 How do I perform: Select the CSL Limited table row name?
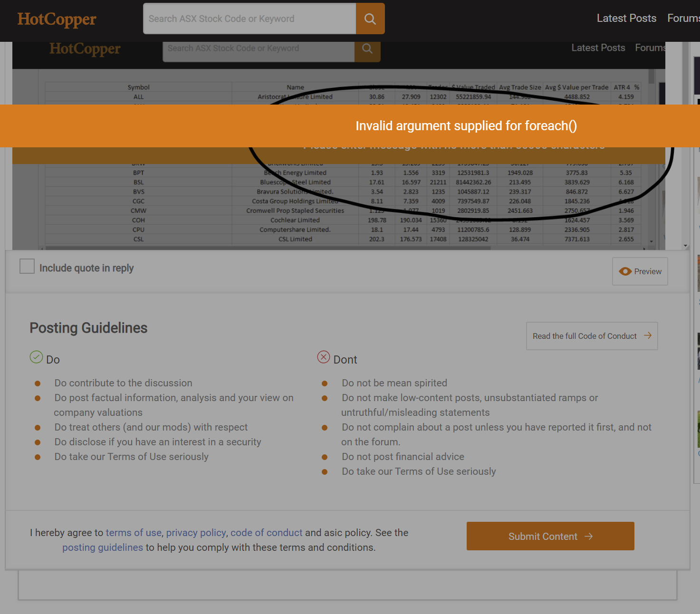click(x=295, y=239)
